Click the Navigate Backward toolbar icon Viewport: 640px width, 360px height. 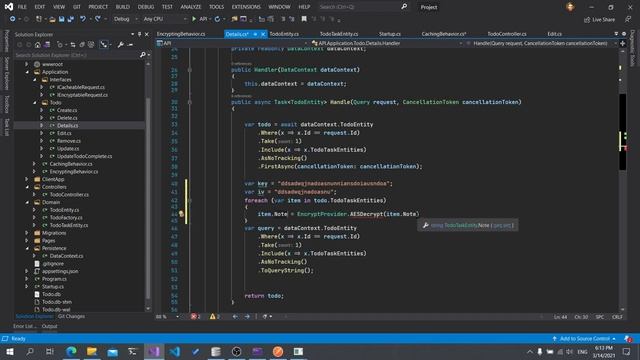pos(13,19)
